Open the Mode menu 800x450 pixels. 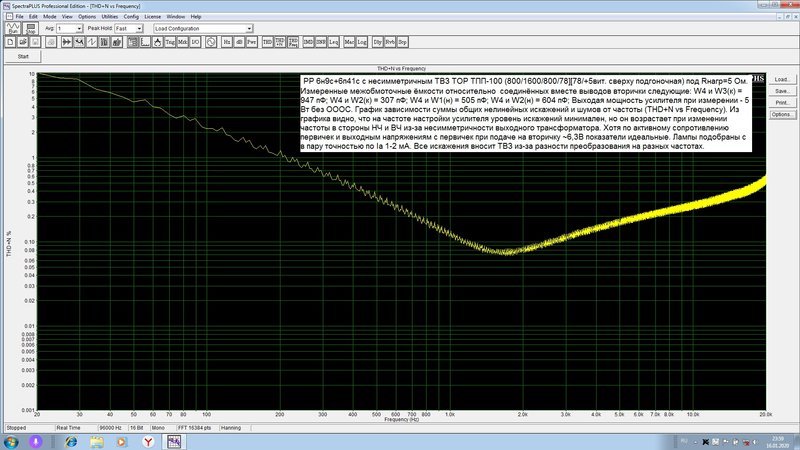pos(49,16)
